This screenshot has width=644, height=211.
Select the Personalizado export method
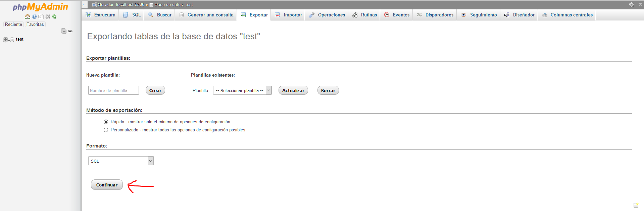[x=106, y=130]
